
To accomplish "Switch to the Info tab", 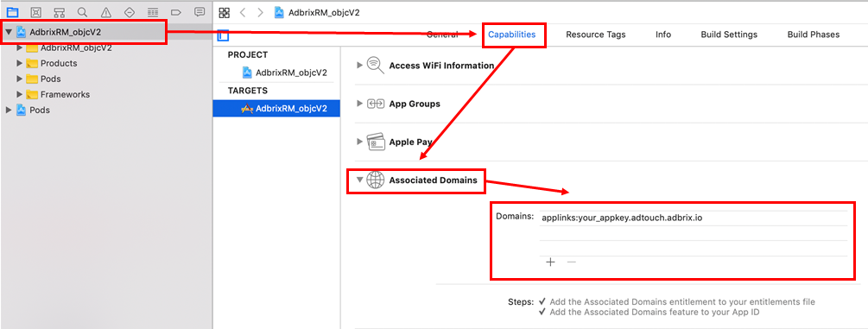I will pyautogui.click(x=663, y=35).
